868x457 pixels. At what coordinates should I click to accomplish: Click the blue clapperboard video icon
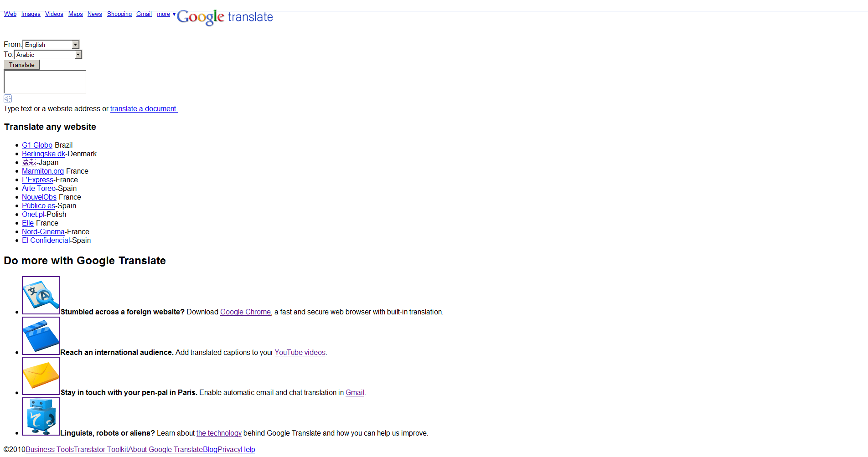pos(41,336)
